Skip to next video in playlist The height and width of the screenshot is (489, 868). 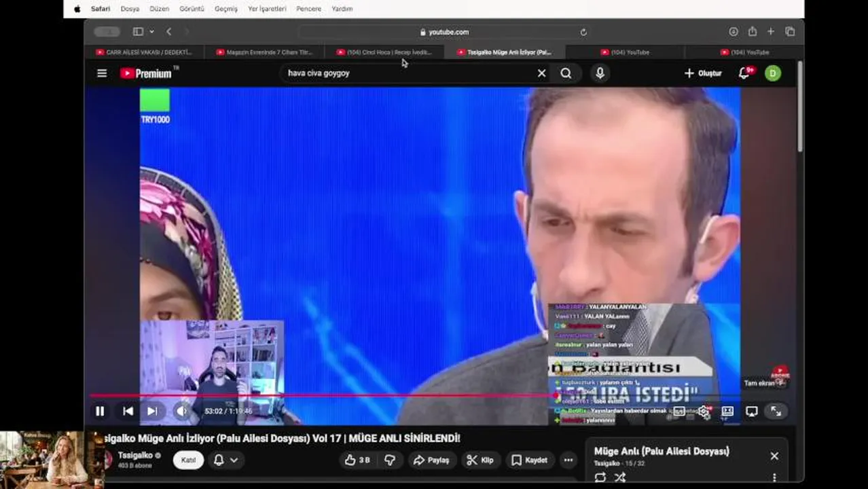[x=152, y=411]
